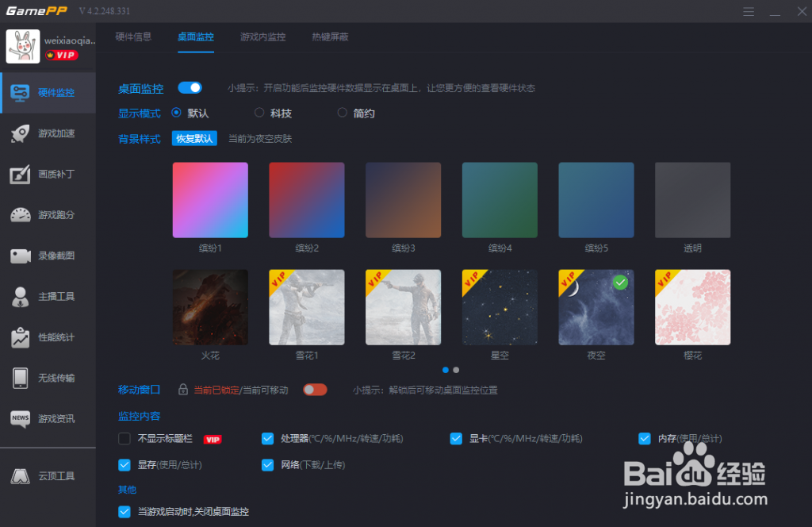The height and width of the screenshot is (527, 812).
Task: Open the 性能统计 performance statistics panel
Action: click(48, 337)
